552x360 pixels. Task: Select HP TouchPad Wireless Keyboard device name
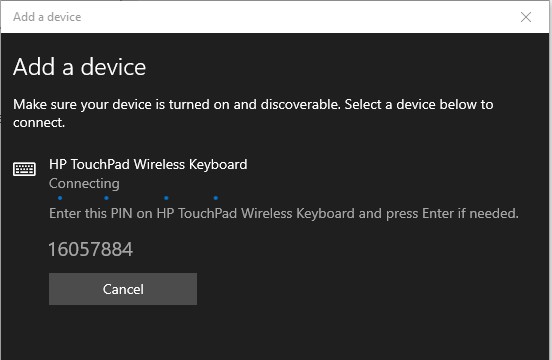pyautogui.click(x=148, y=164)
